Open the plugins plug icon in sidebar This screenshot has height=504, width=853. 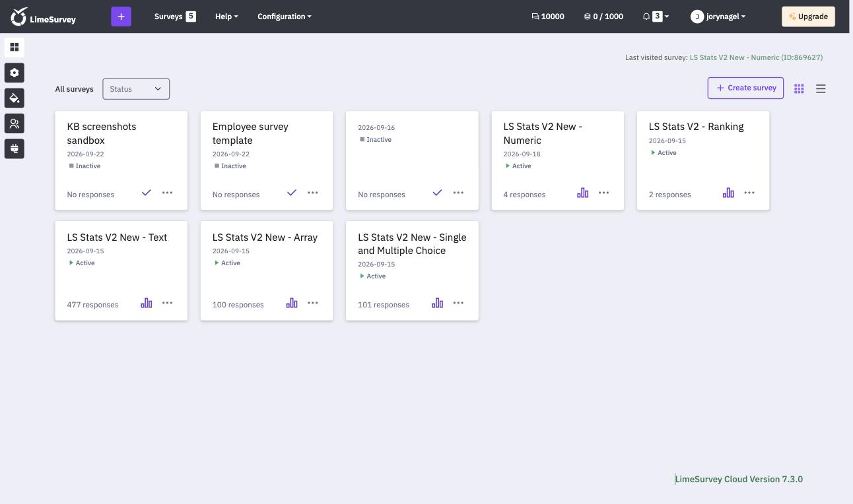point(15,149)
